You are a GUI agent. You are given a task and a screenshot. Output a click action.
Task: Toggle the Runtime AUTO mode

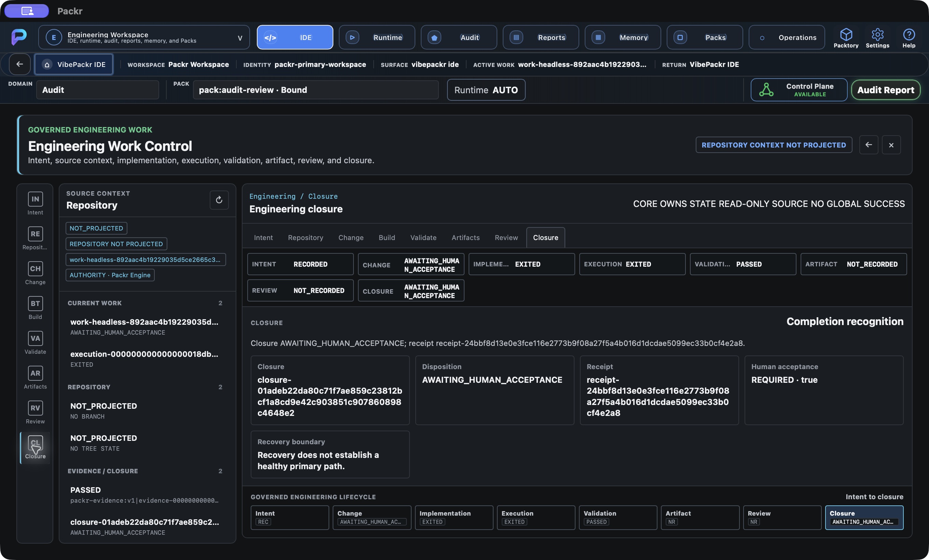pyautogui.click(x=486, y=90)
